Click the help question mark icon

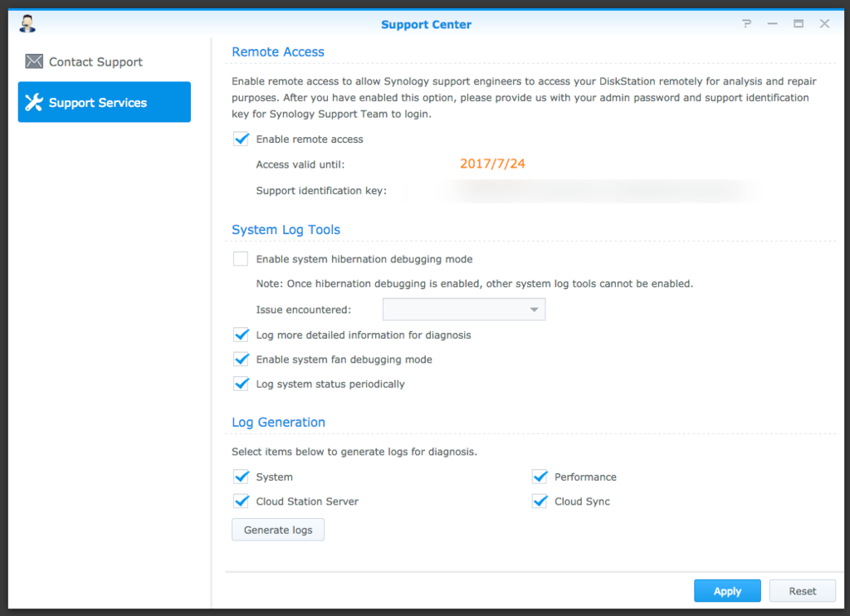(747, 24)
